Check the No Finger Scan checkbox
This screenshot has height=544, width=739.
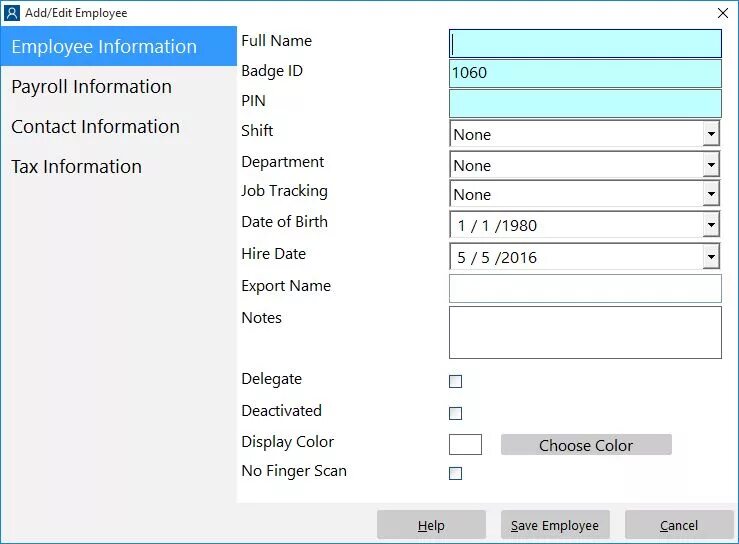coord(455,473)
